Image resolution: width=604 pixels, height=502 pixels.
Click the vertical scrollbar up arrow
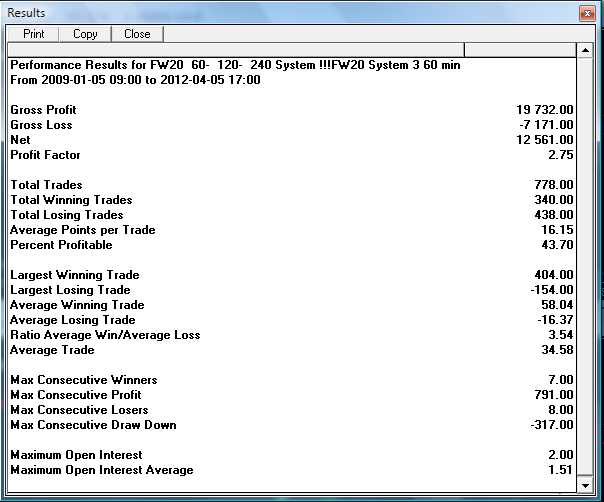[586, 49]
